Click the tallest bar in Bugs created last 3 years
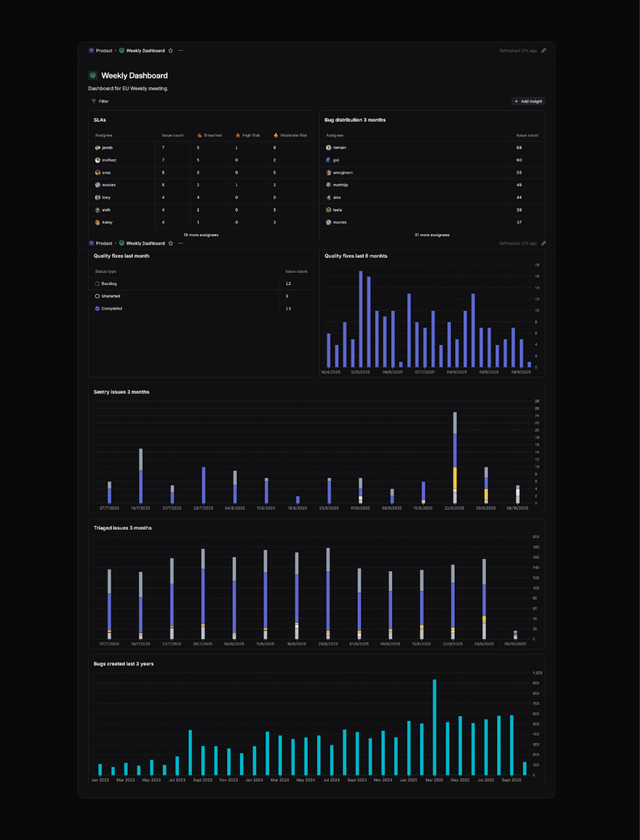640x840 pixels. click(435, 726)
